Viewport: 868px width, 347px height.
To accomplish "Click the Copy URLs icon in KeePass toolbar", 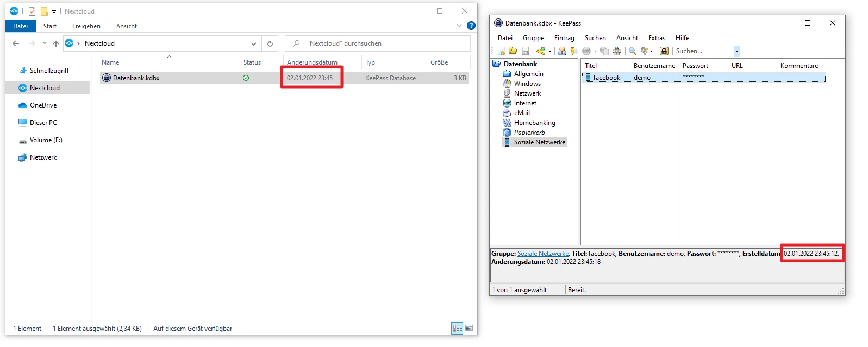I will pyautogui.click(x=604, y=51).
